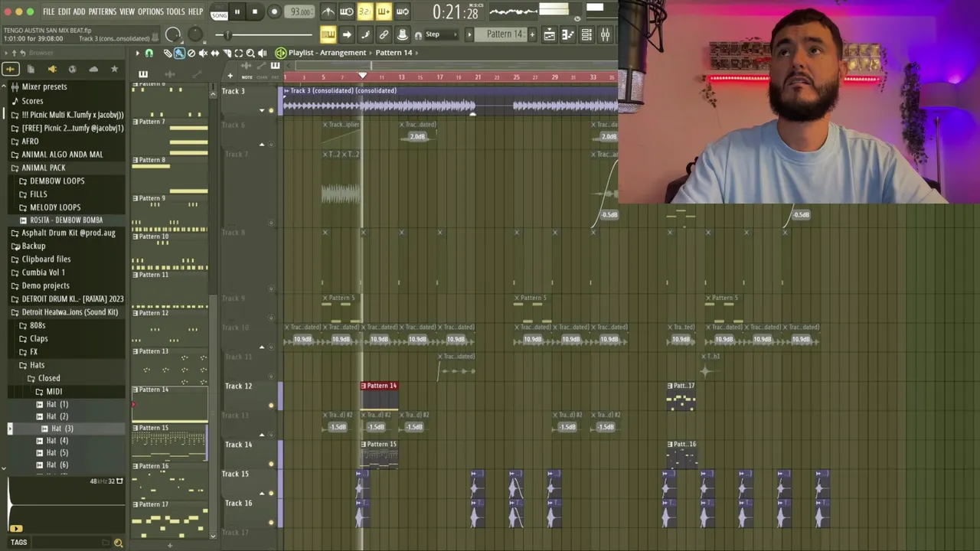Stop playback
The image size is (980, 551).
tap(255, 11)
